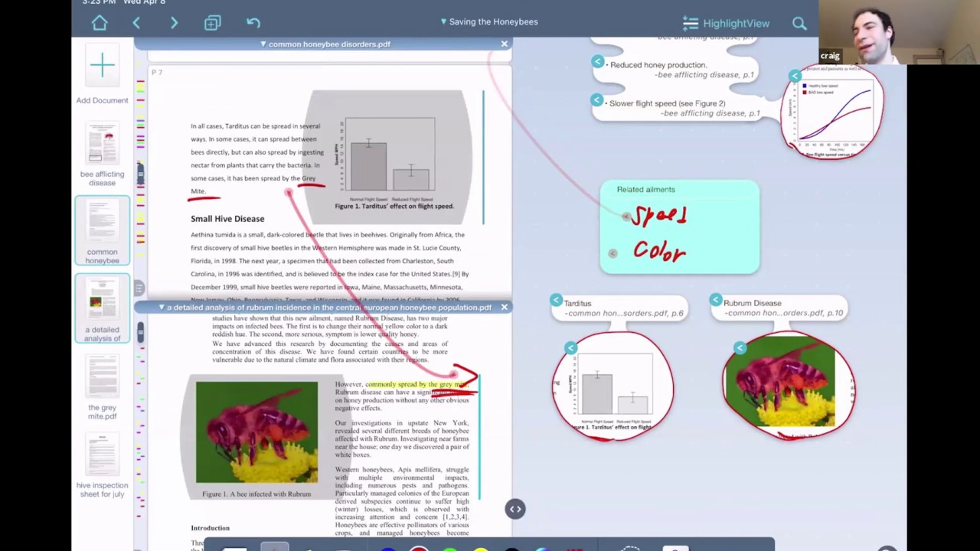Click the bee infected with Rubrum photo

pyautogui.click(x=256, y=432)
